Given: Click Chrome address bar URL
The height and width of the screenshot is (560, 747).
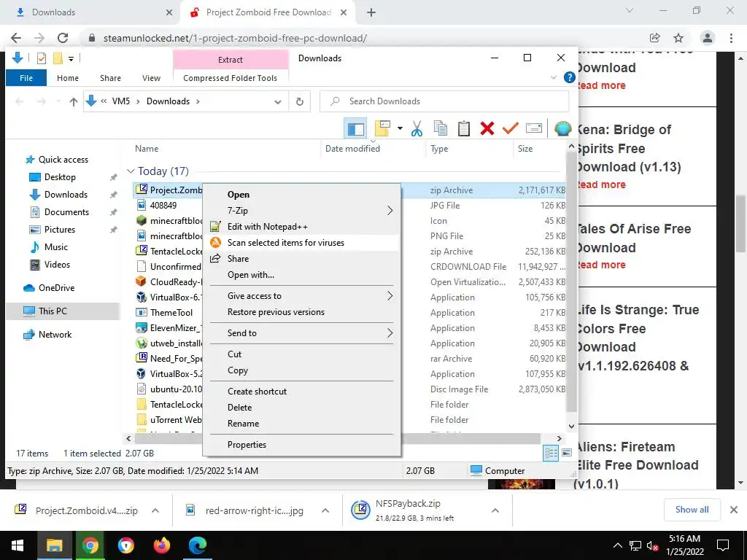Looking at the screenshot, I should click(x=235, y=38).
